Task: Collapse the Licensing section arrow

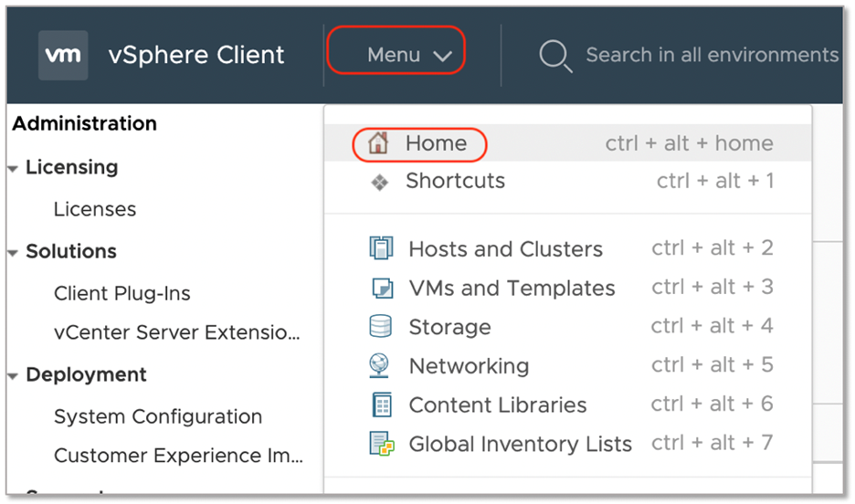Action: tap(13, 169)
